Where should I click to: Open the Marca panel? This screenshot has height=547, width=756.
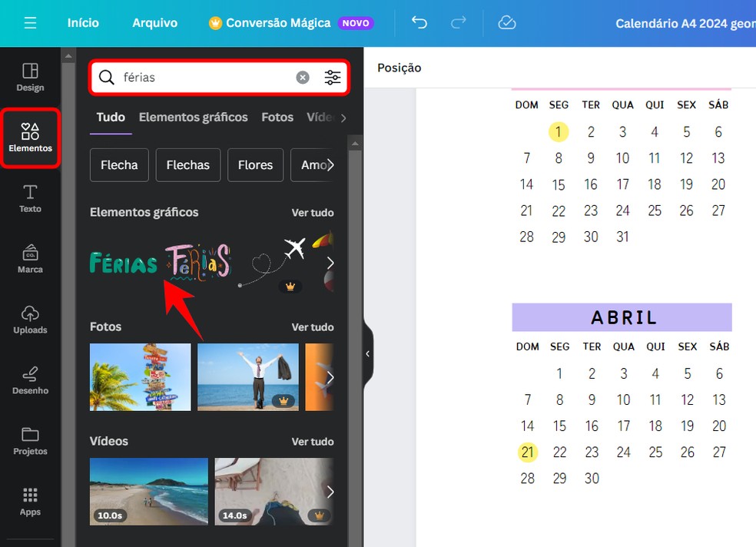pos(30,259)
